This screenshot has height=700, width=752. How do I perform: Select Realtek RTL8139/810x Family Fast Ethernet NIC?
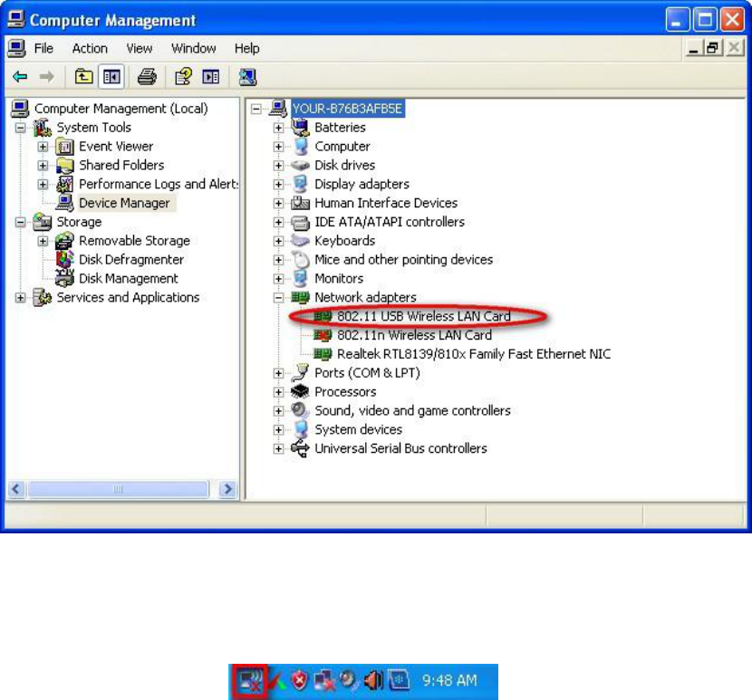tap(474, 354)
